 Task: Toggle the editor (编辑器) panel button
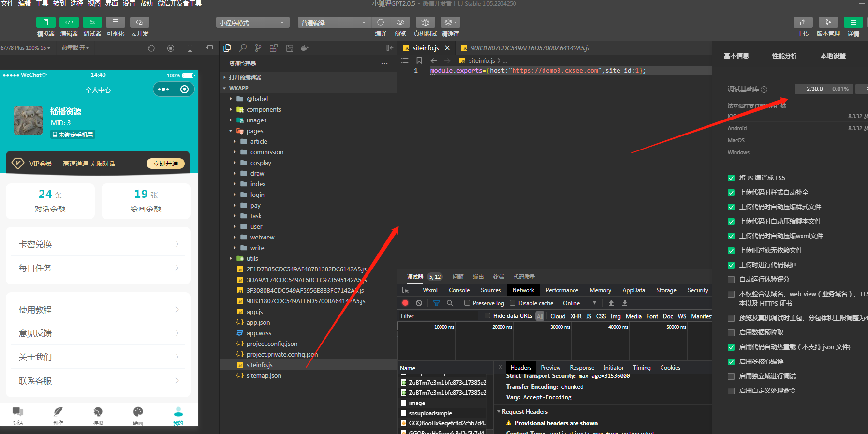[x=69, y=22]
